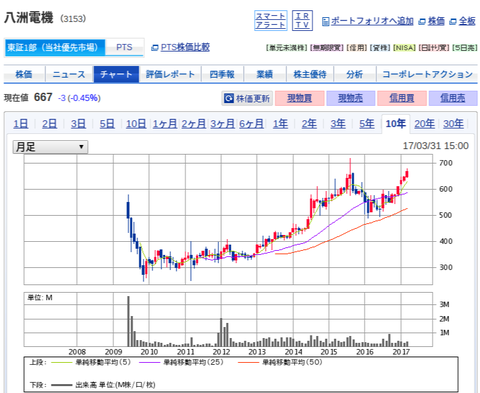Open the IR TV icon
Image resolution: width=480 pixels, height=393 pixels.
(302, 21)
